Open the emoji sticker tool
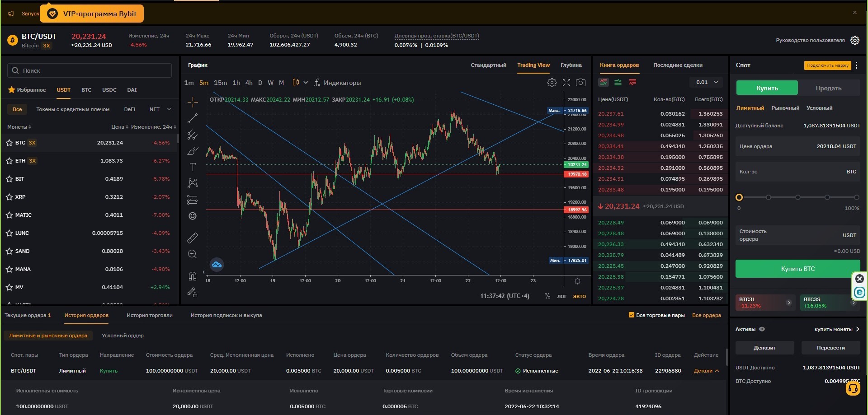 pos(193,216)
